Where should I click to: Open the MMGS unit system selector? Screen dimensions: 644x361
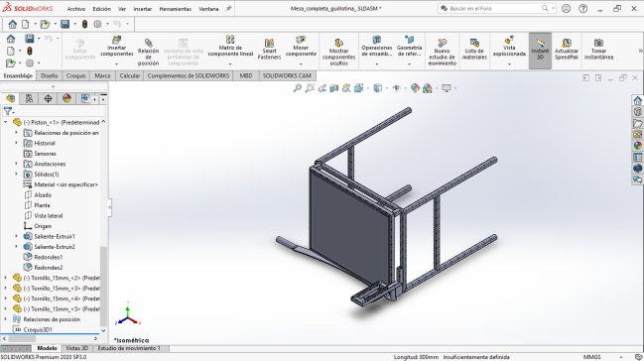pos(591,357)
